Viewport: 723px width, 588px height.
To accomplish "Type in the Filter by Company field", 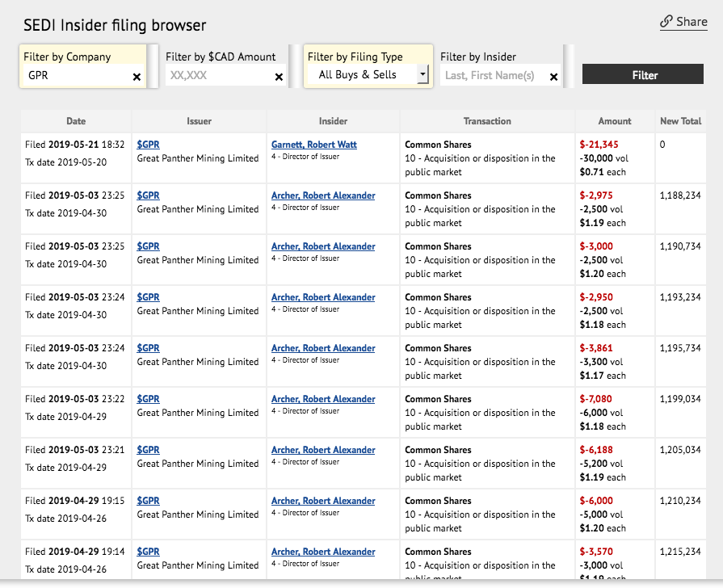I will (77, 75).
